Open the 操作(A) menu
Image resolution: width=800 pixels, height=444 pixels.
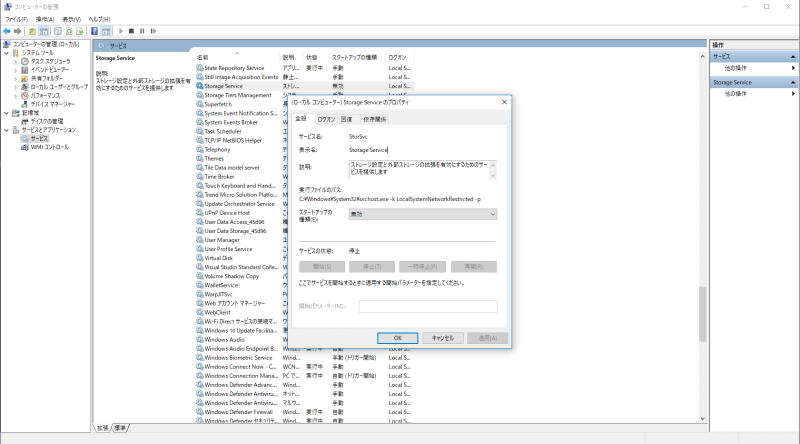45,19
